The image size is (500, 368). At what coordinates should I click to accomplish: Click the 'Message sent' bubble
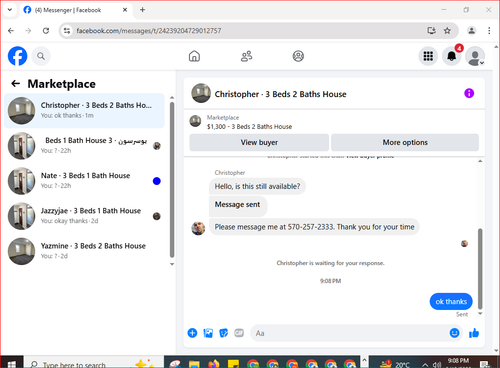coord(238,205)
